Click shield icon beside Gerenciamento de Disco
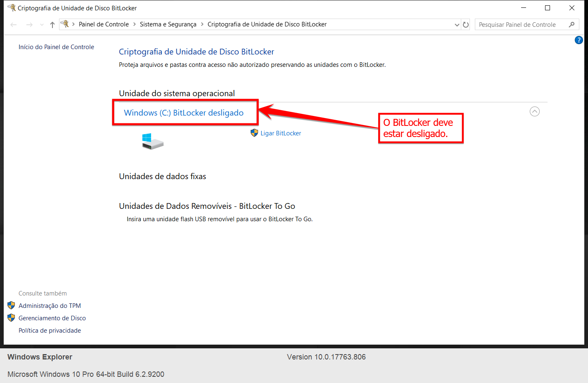This screenshot has height=383, width=588. (x=11, y=318)
